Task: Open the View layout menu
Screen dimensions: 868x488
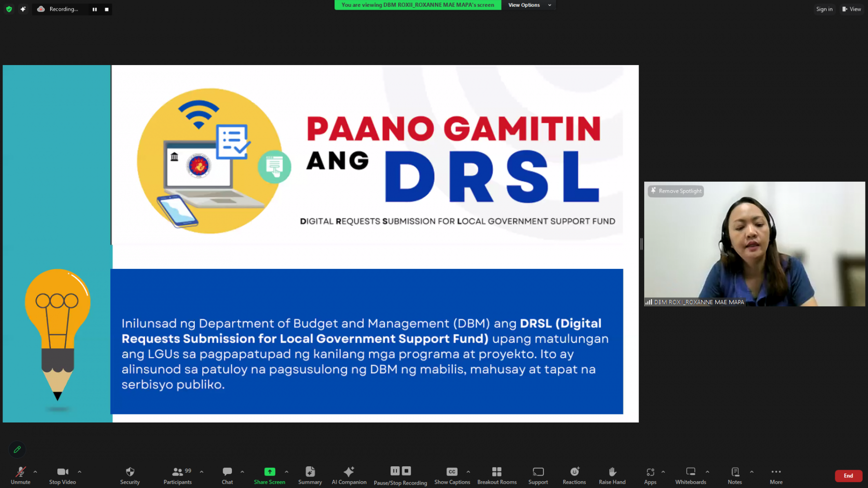Action: point(852,9)
